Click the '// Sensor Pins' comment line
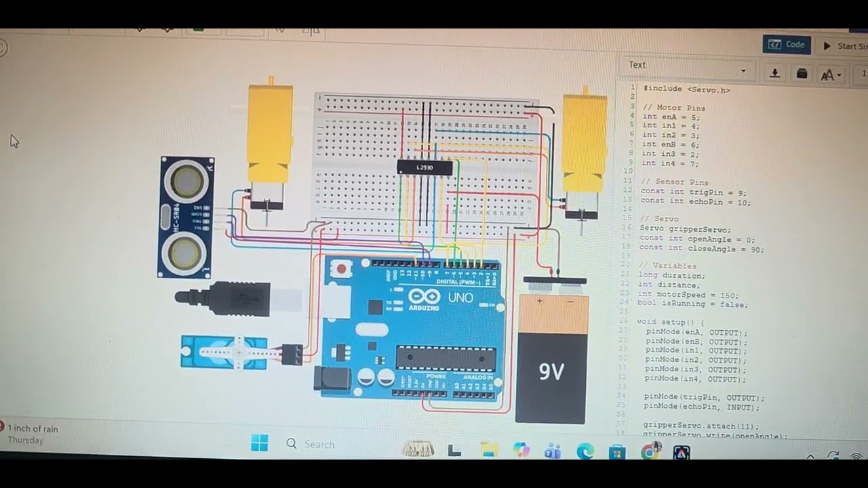The image size is (868, 488). 675,182
